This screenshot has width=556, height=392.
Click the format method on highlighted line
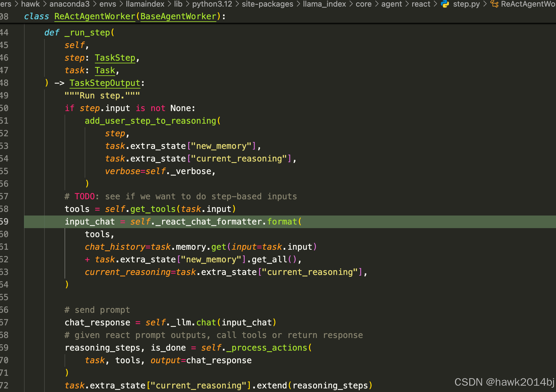pos(282,222)
